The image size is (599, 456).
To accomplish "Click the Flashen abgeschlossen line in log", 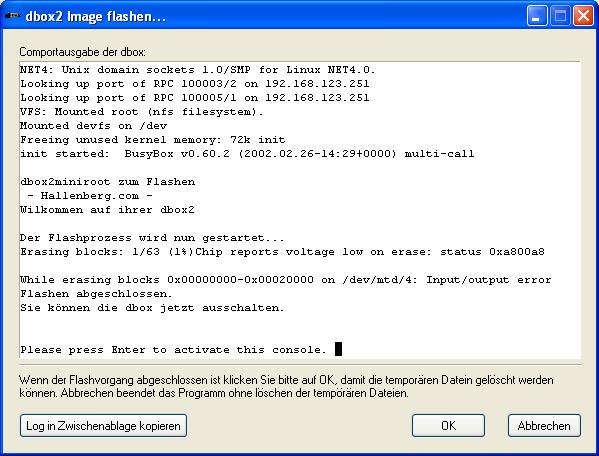I will [x=96, y=294].
